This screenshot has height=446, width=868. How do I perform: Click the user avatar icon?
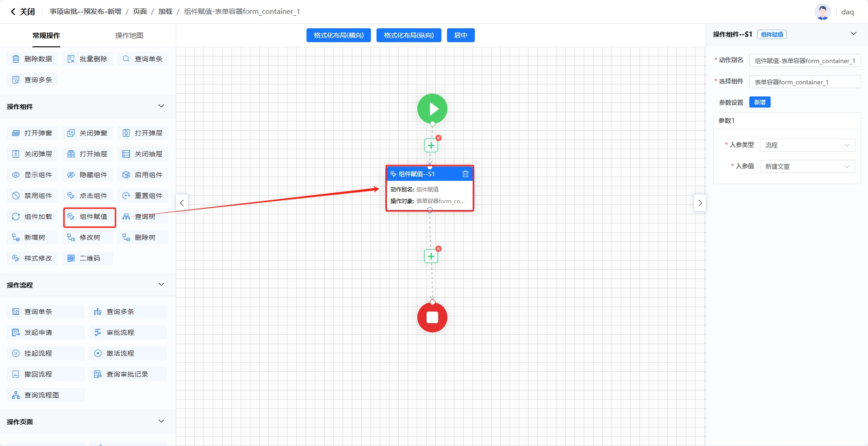tap(823, 12)
